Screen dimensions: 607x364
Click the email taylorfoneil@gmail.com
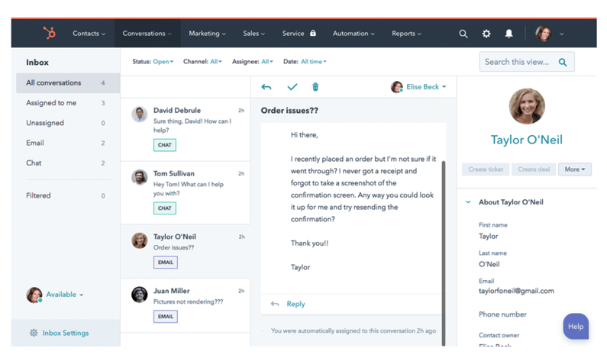516,291
